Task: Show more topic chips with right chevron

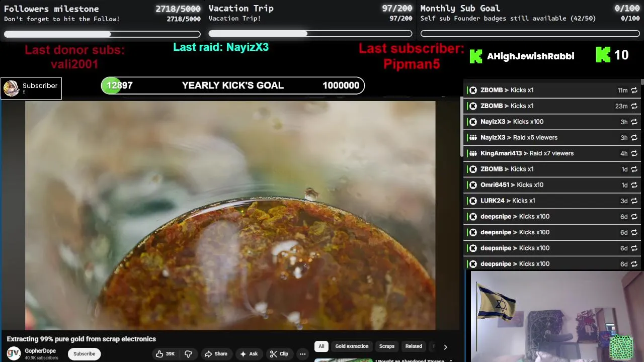Action: pyautogui.click(x=445, y=347)
